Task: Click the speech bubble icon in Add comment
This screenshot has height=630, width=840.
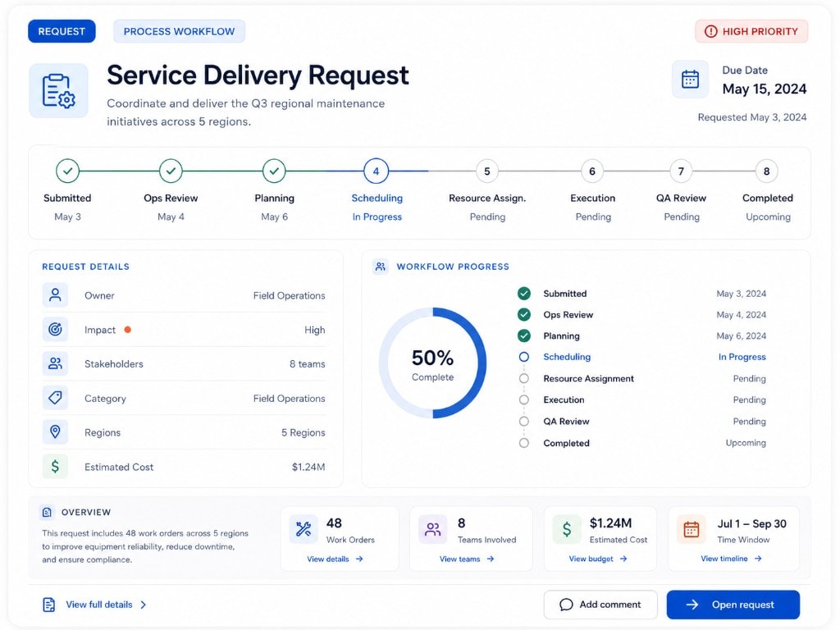Action: click(566, 605)
